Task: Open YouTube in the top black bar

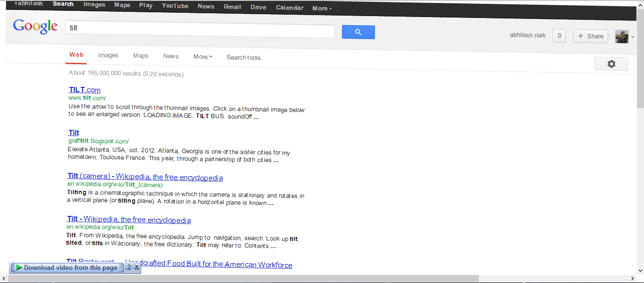Action: (x=175, y=6)
